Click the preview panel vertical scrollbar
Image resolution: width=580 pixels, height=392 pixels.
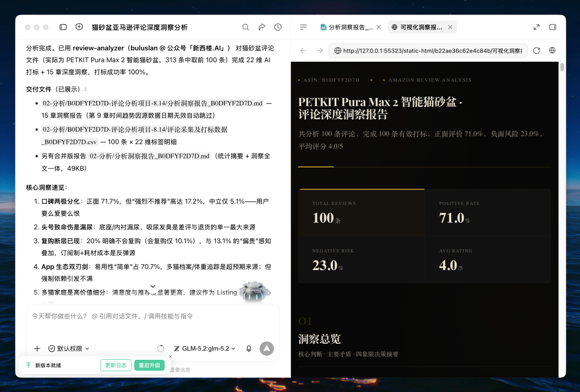(562, 67)
